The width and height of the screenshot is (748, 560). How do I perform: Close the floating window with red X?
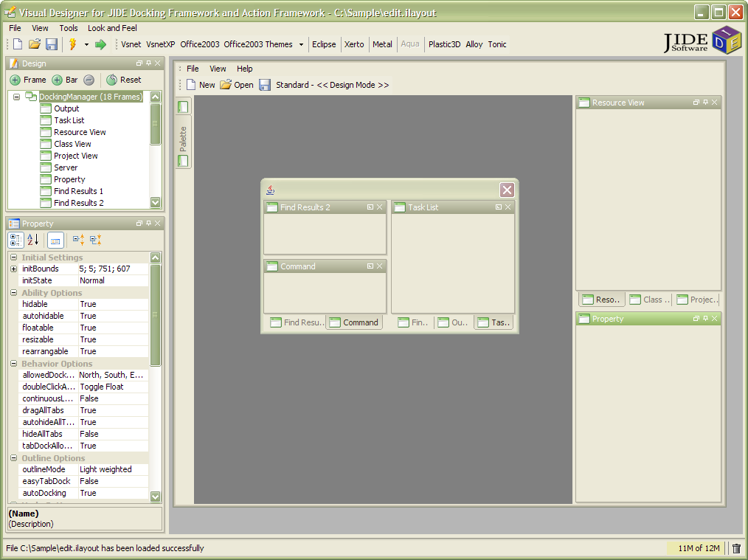pyautogui.click(x=507, y=190)
